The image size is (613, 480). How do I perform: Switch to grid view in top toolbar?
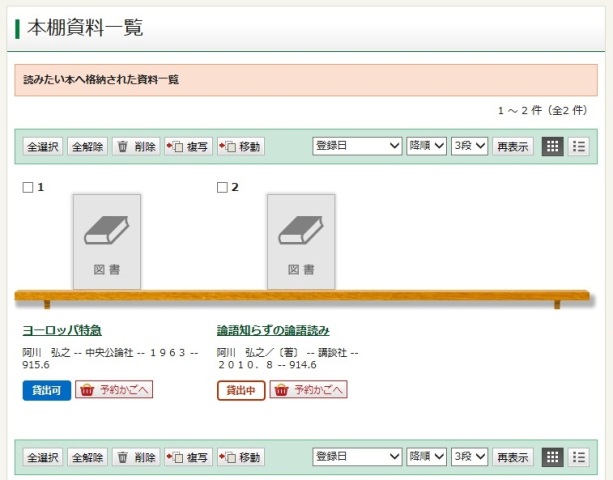pyautogui.click(x=552, y=147)
